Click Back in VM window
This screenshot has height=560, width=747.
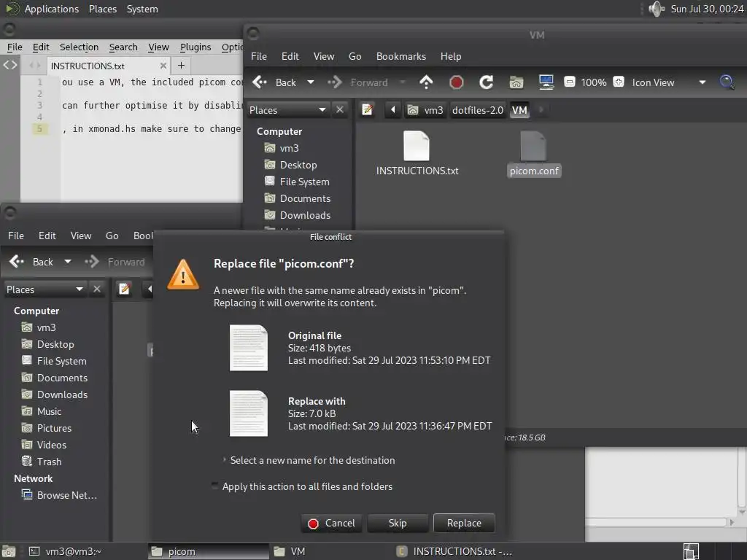point(274,82)
